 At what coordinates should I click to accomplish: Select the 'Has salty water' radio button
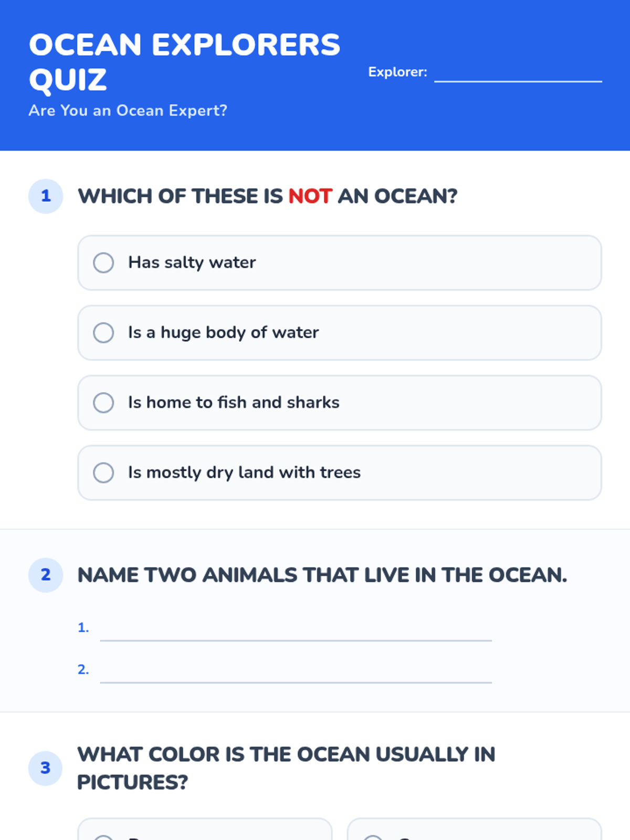pos(103,262)
